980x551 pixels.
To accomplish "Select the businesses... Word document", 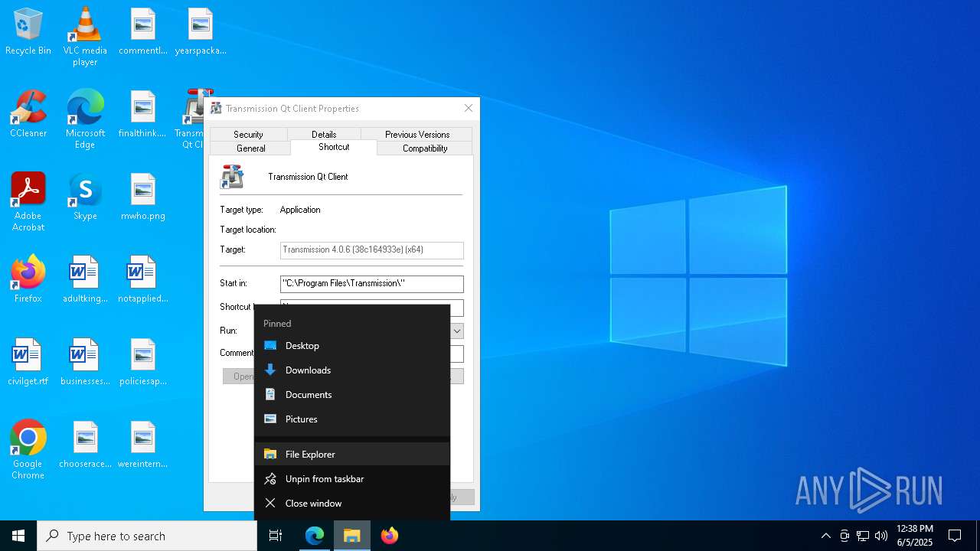I will [85, 363].
